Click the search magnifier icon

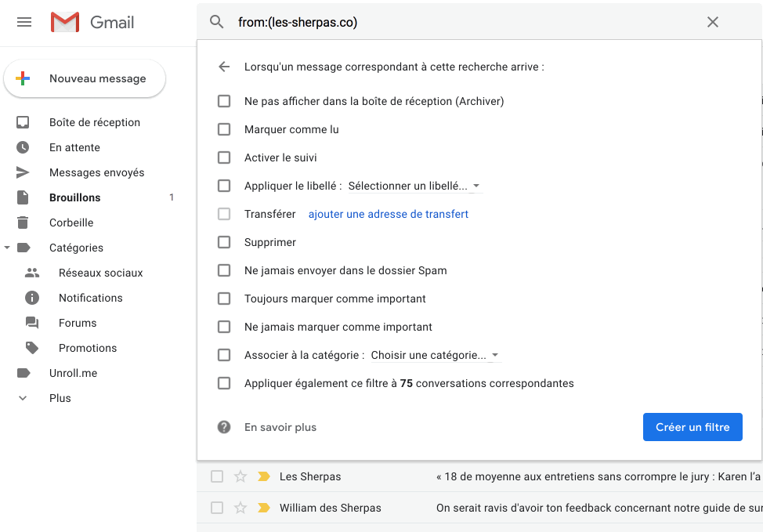(217, 22)
